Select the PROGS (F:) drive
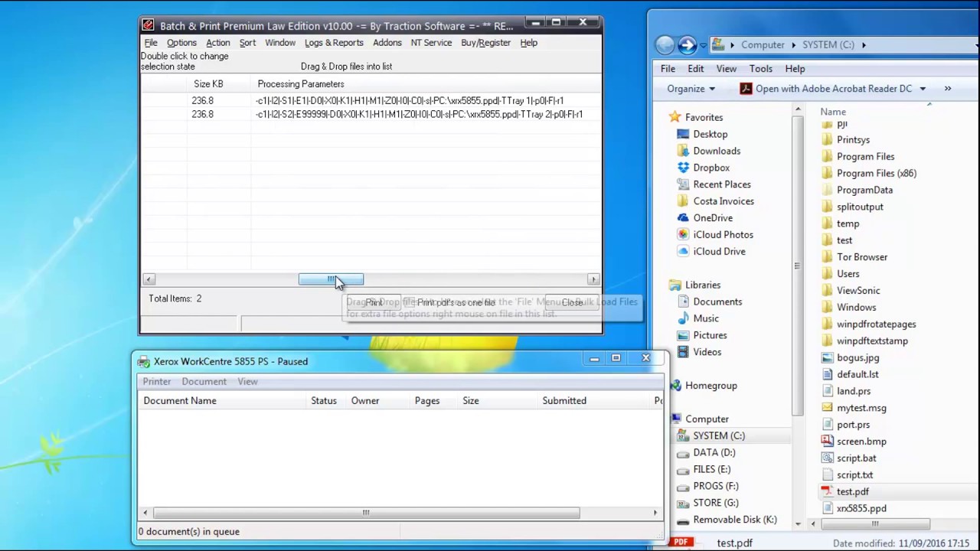The width and height of the screenshot is (980, 551). point(716,487)
